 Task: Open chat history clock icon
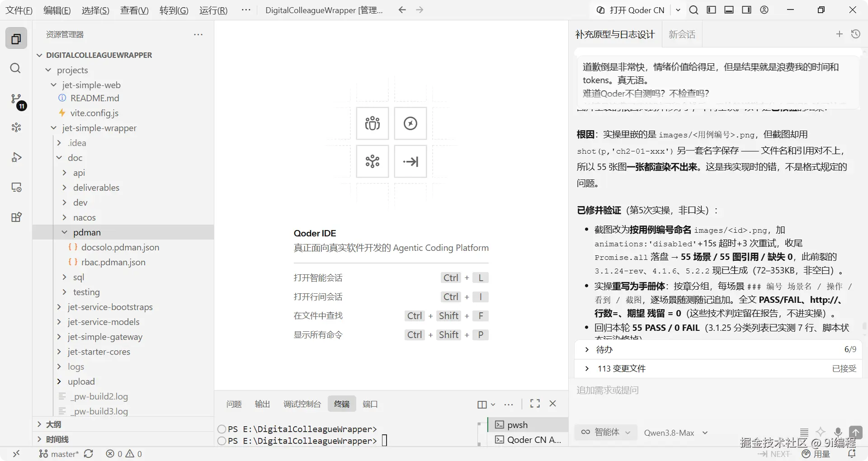856,34
